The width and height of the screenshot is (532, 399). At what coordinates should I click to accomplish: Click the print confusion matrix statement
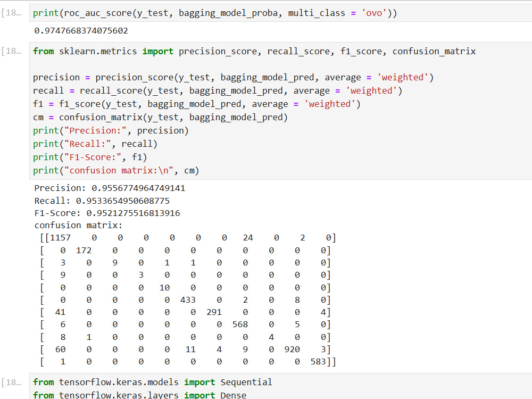pos(116,170)
